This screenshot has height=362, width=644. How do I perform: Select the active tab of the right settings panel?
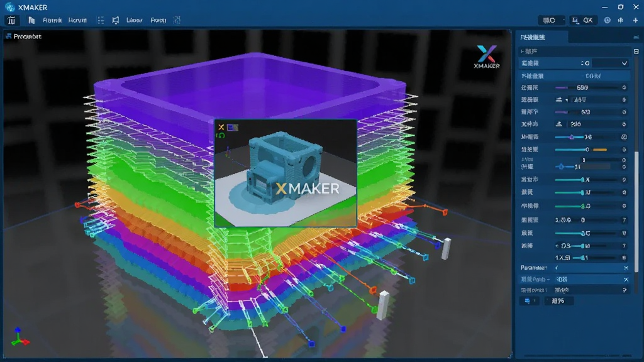click(x=542, y=37)
